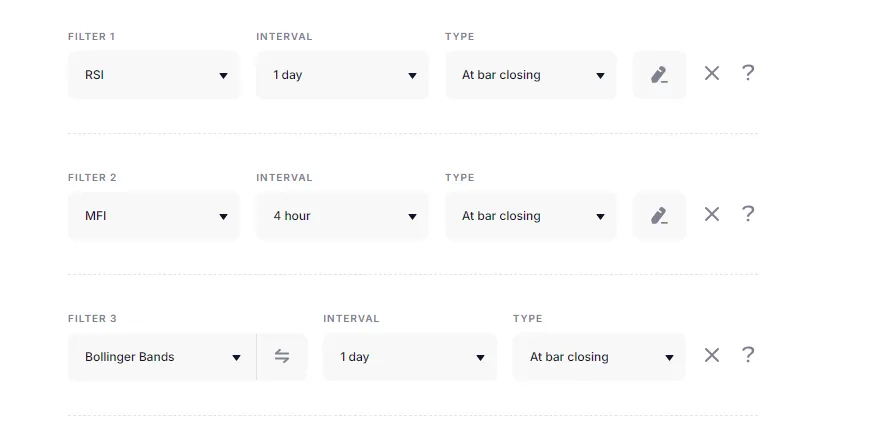Open MFI indicator dropdown
The height and width of the screenshot is (424, 869).
tap(153, 216)
